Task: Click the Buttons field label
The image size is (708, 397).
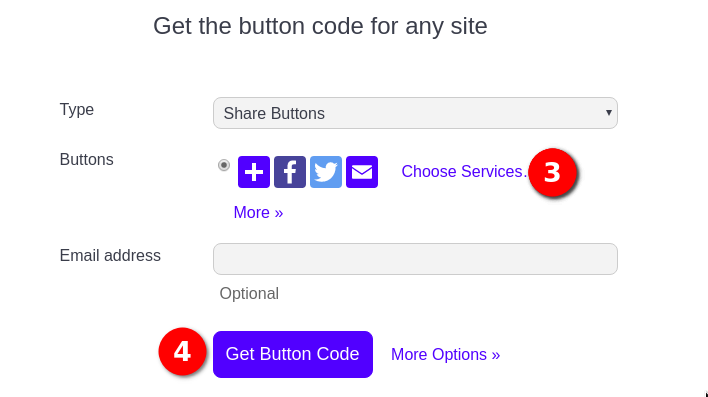Action: [87, 159]
